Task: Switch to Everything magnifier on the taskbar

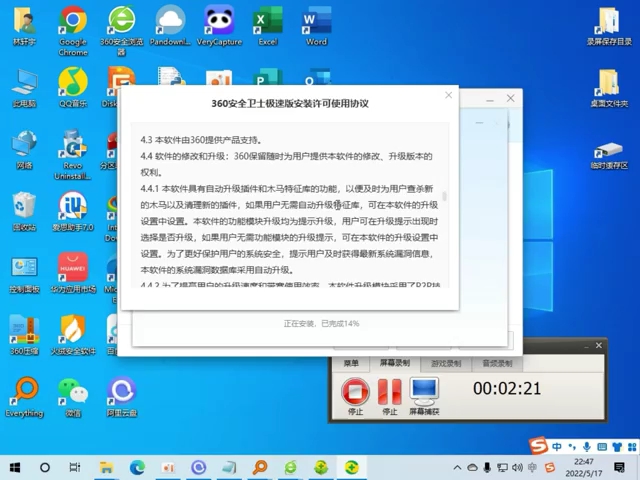Action: (x=260, y=467)
